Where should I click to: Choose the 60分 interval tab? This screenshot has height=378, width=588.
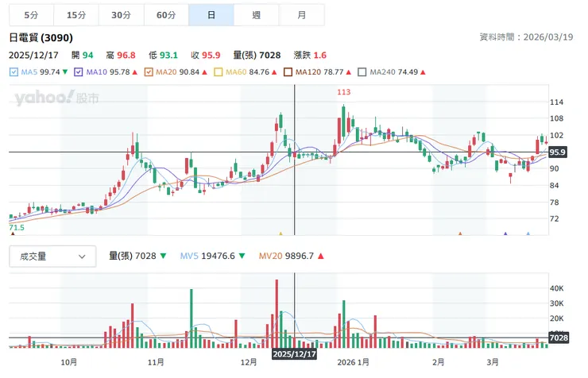[167, 15]
